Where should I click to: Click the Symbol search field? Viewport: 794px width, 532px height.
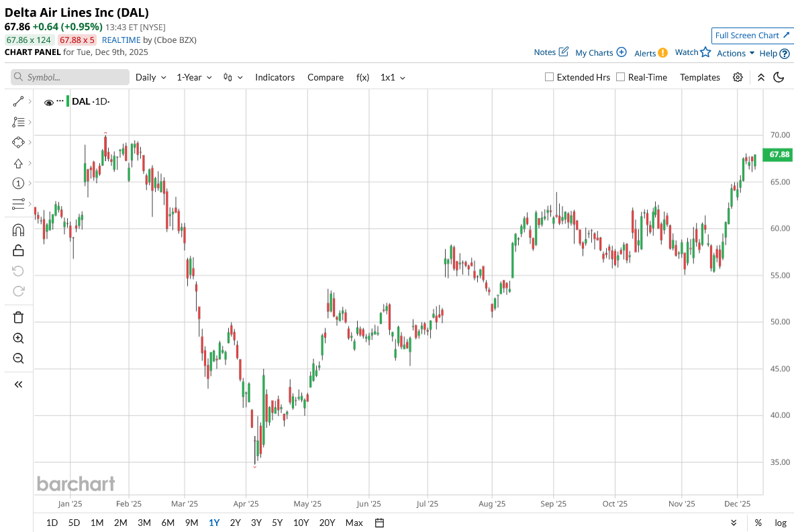pos(70,77)
